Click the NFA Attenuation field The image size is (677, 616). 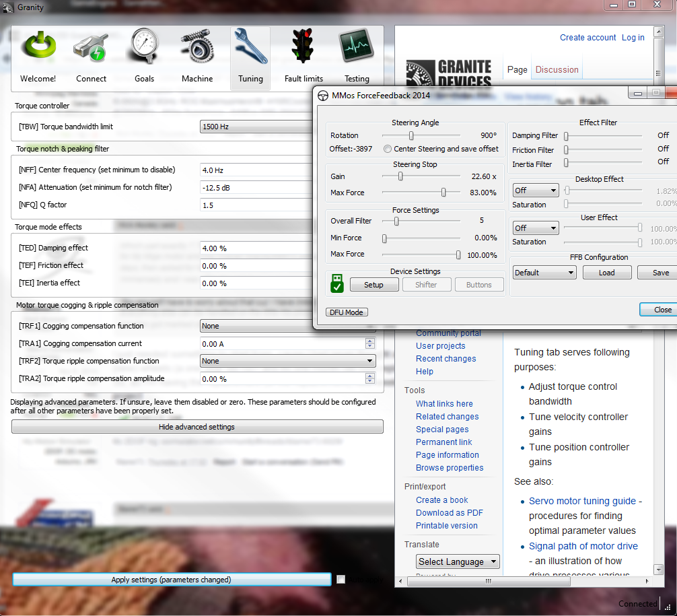click(256, 187)
